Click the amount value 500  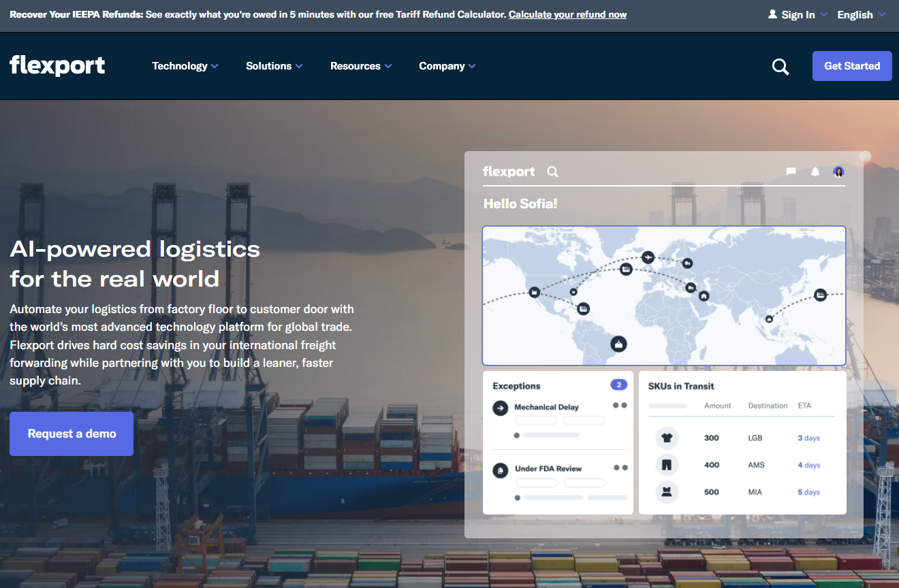click(712, 492)
